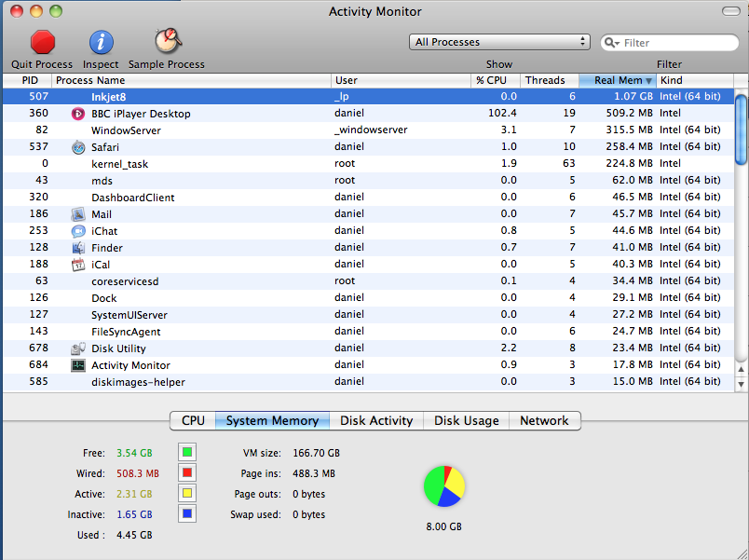Click the scrollbar up arrow
The width and height of the screenshot is (749, 560).
741,369
